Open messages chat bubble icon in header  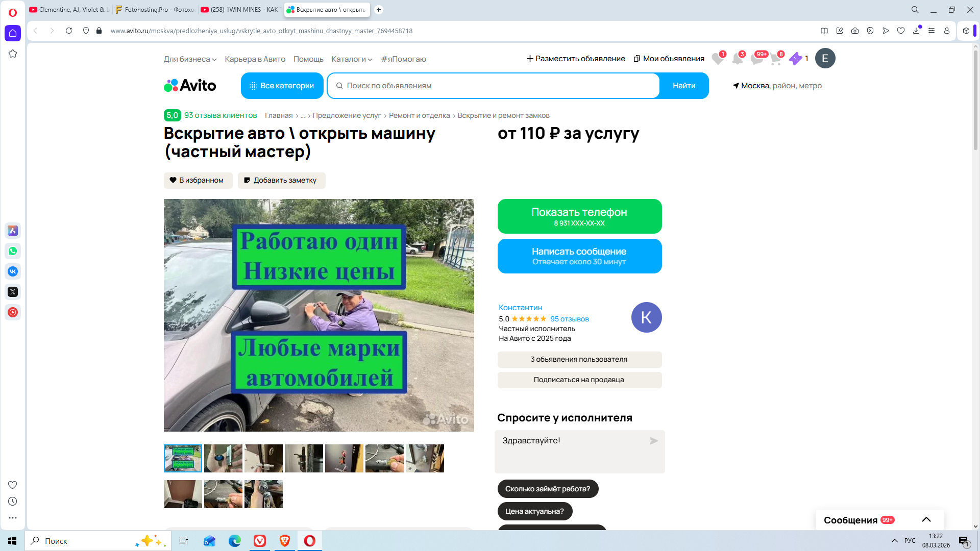coord(756,59)
